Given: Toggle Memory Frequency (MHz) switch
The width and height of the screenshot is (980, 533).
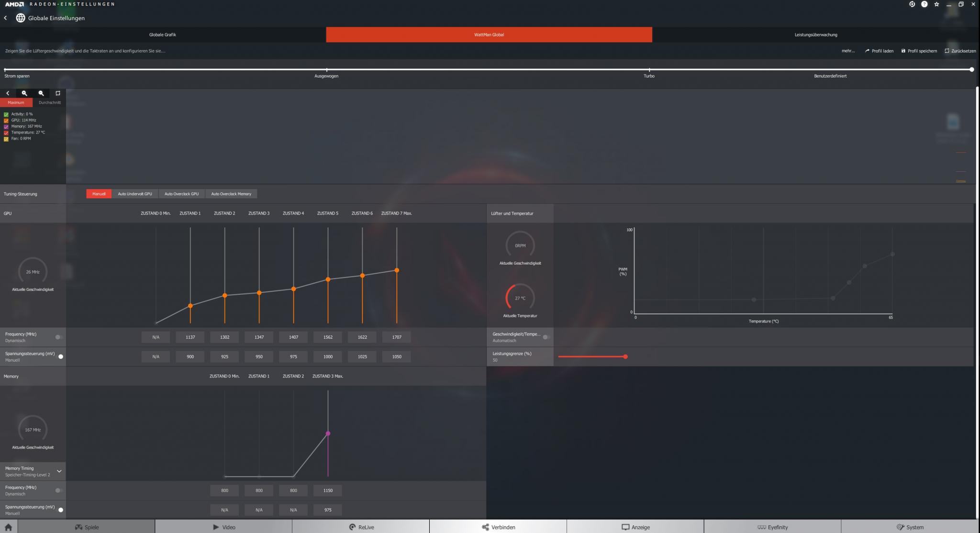Looking at the screenshot, I should (x=58, y=490).
